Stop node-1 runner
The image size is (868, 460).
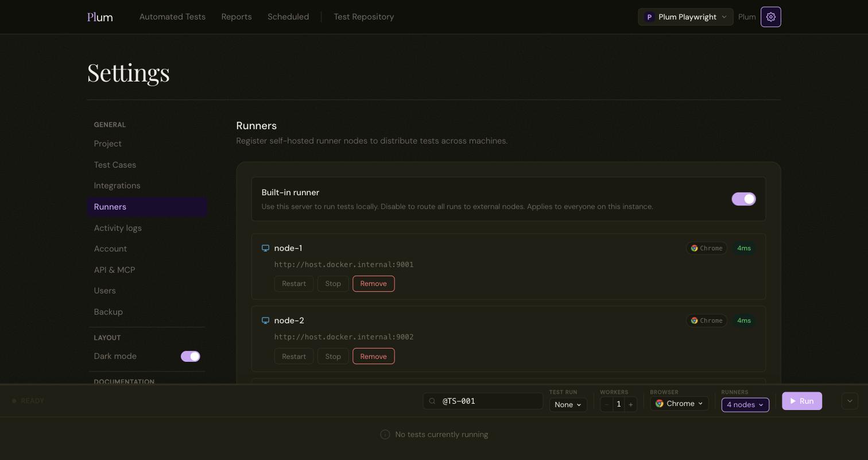click(333, 284)
